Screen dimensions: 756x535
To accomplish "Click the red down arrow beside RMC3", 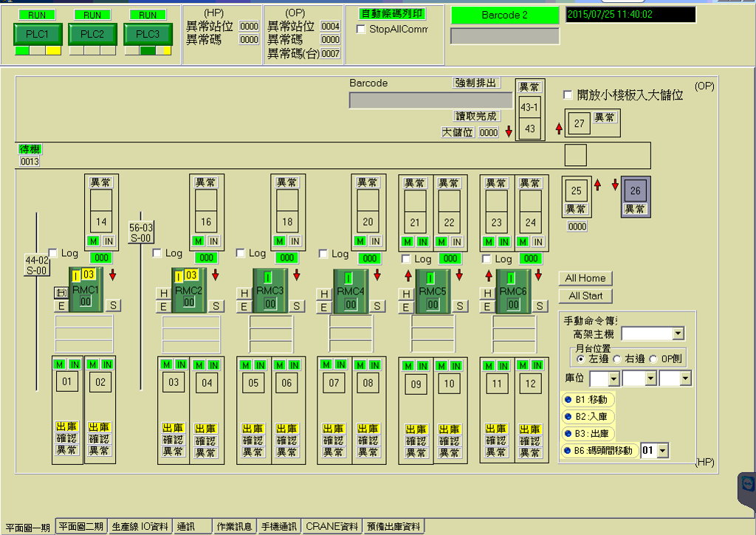I will coord(297,275).
